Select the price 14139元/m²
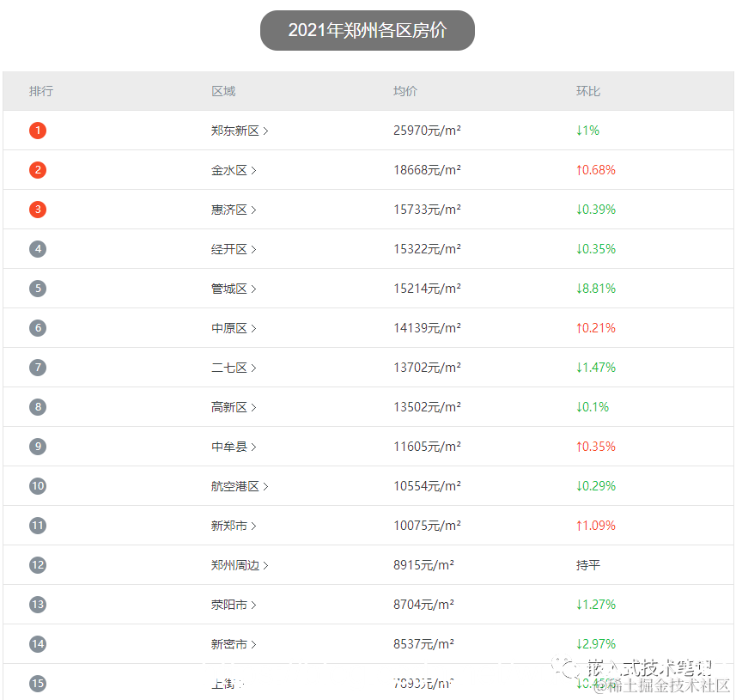Image resolution: width=736 pixels, height=700 pixels. 427,328
